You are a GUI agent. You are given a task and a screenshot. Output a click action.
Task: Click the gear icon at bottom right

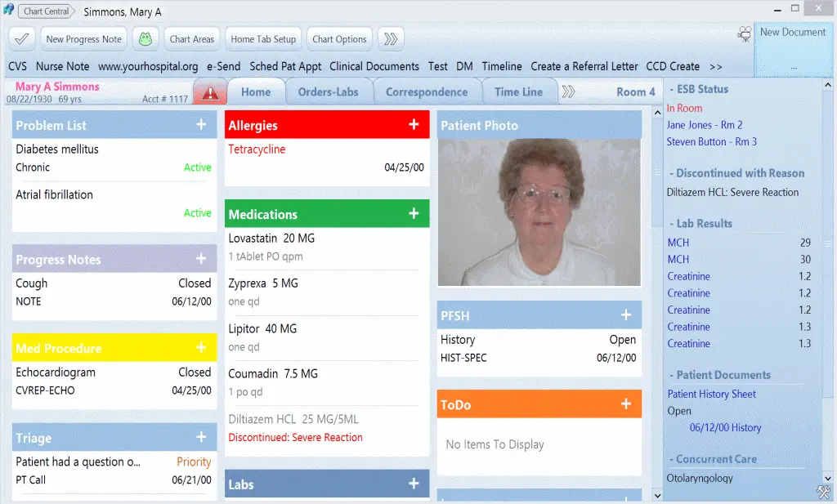coord(824,492)
